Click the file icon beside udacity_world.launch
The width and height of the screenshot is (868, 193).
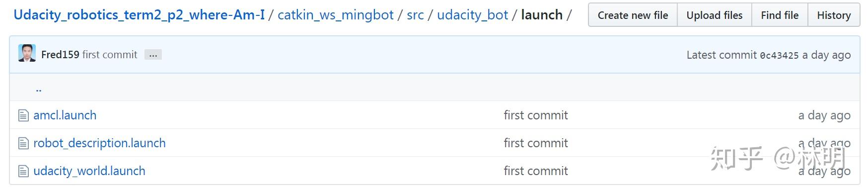click(x=23, y=172)
